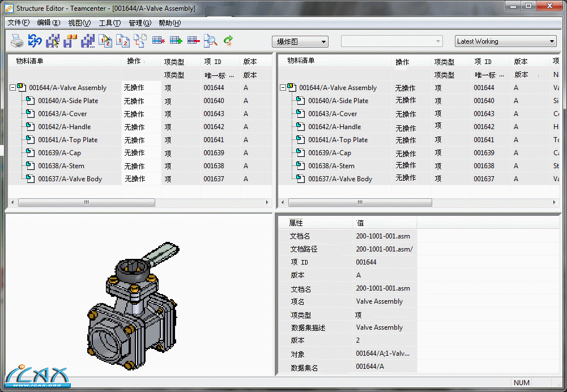Click the magnifier search icon in toolbar
Viewport: 567px width, 392px height.
[x=211, y=41]
